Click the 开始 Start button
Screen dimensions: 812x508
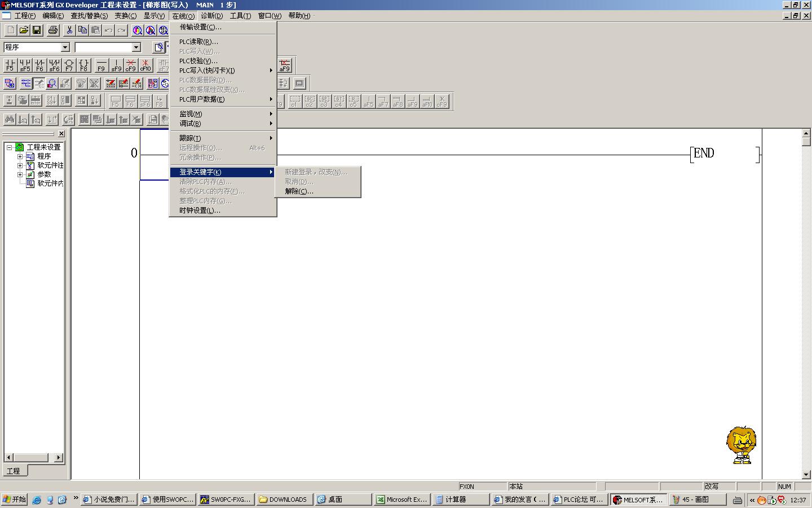[x=15, y=500]
